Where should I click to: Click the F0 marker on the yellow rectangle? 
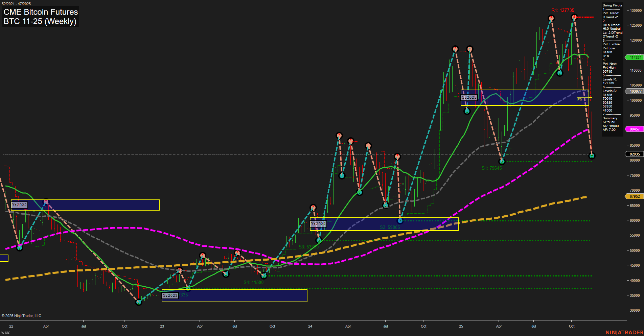point(580,99)
